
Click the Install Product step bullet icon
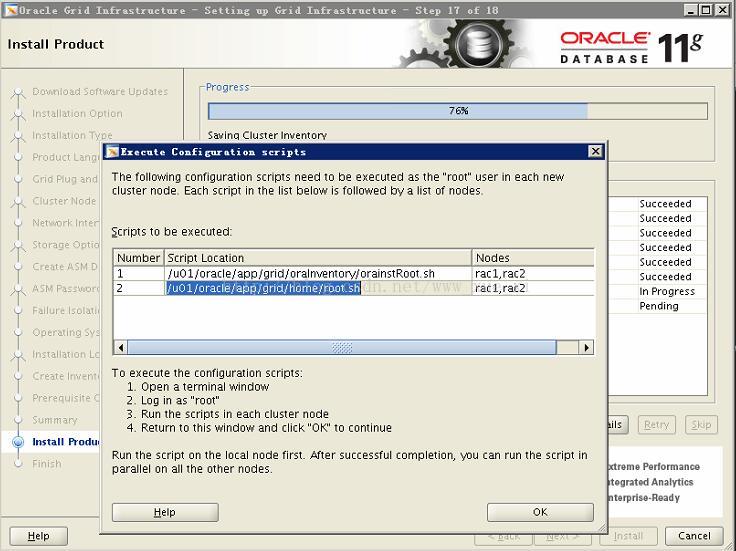click(18, 442)
